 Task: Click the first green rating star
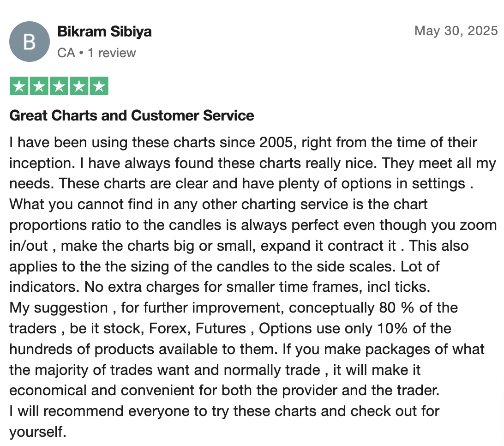pos(19,86)
